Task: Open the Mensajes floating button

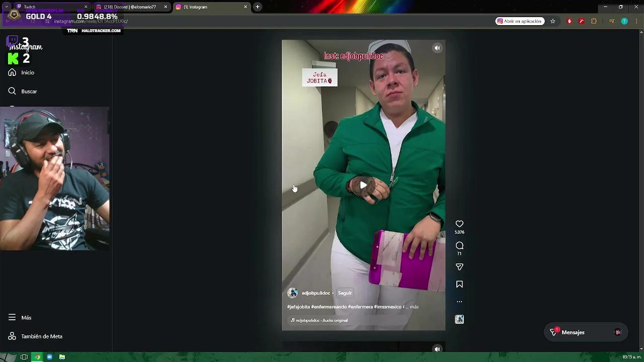Action: click(x=586, y=332)
